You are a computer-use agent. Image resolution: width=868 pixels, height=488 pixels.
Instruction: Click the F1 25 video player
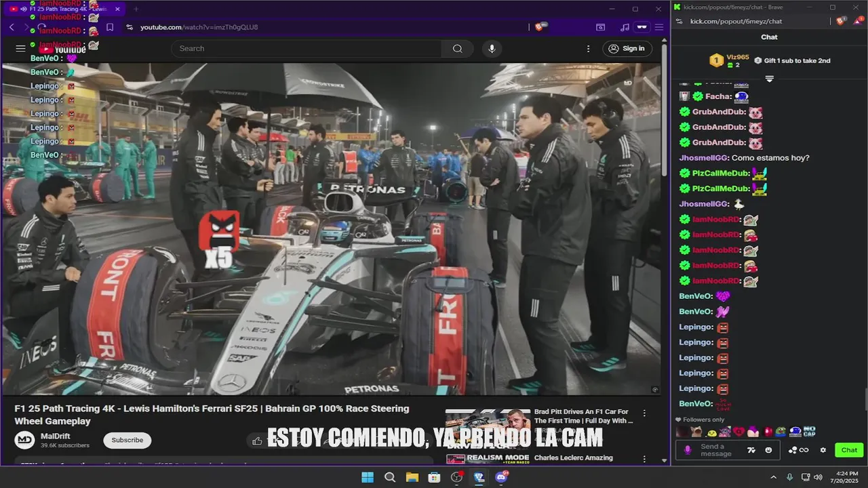(331, 228)
